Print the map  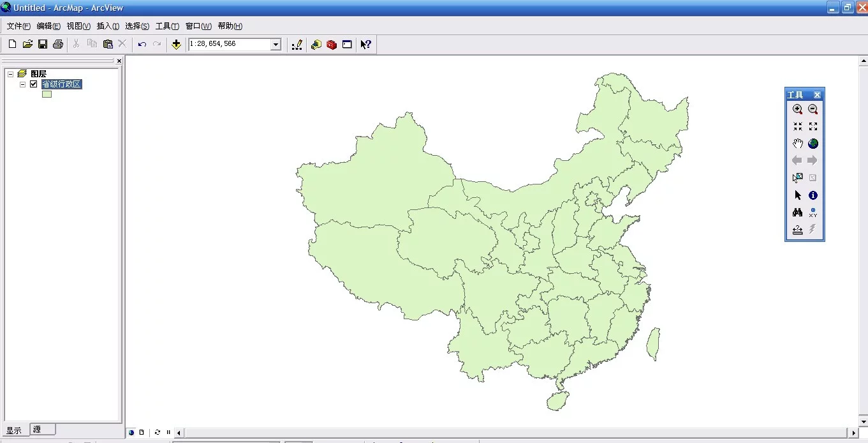click(x=58, y=44)
